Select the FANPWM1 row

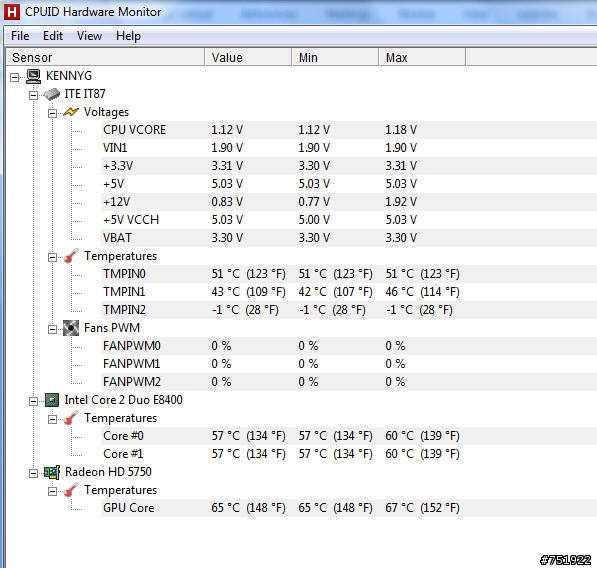tap(348, 364)
